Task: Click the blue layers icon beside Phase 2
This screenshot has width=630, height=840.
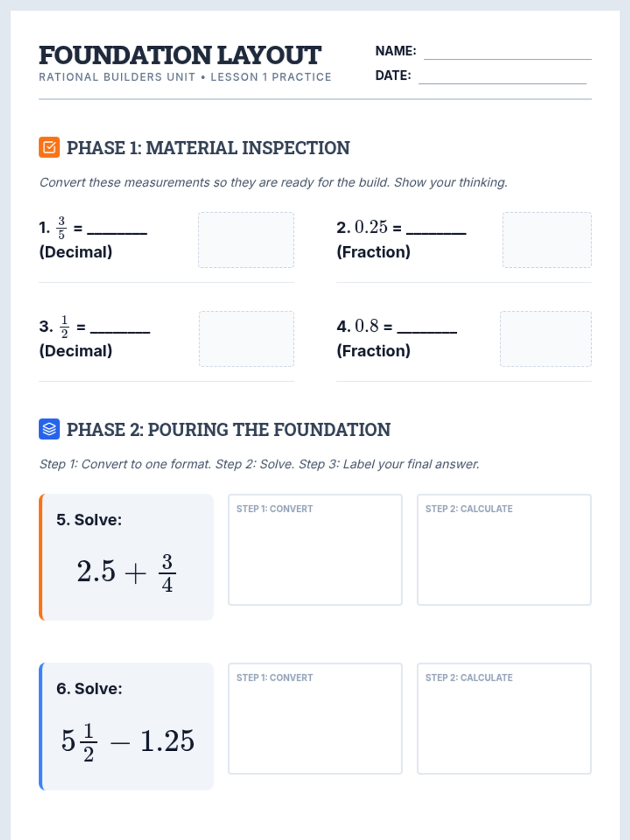Action: coord(49,429)
